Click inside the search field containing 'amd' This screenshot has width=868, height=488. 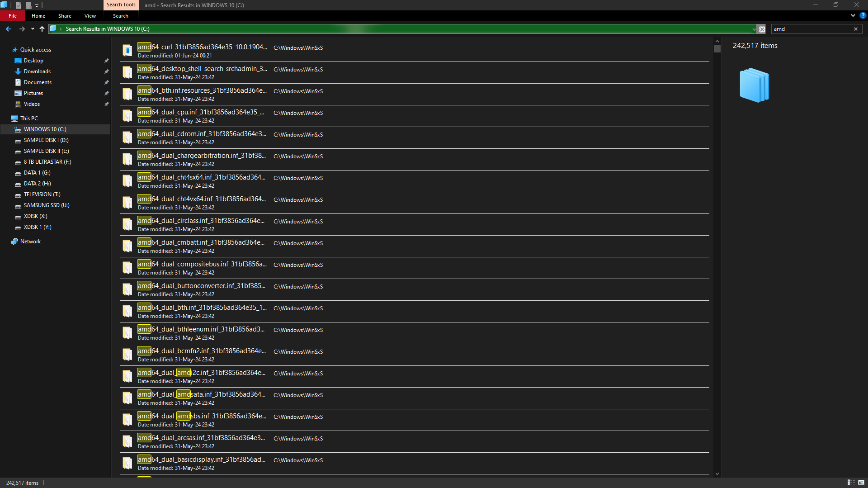point(811,29)
